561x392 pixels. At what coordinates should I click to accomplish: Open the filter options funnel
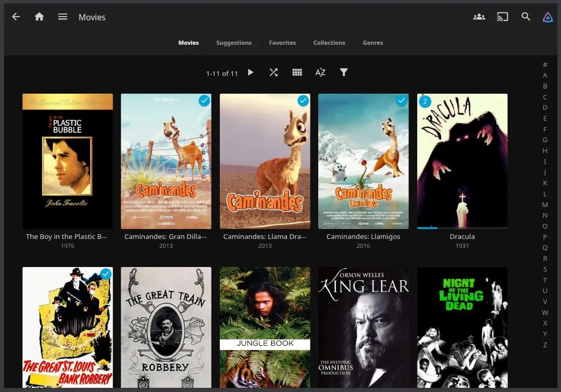pyautogui.click(x=343, y=72)
